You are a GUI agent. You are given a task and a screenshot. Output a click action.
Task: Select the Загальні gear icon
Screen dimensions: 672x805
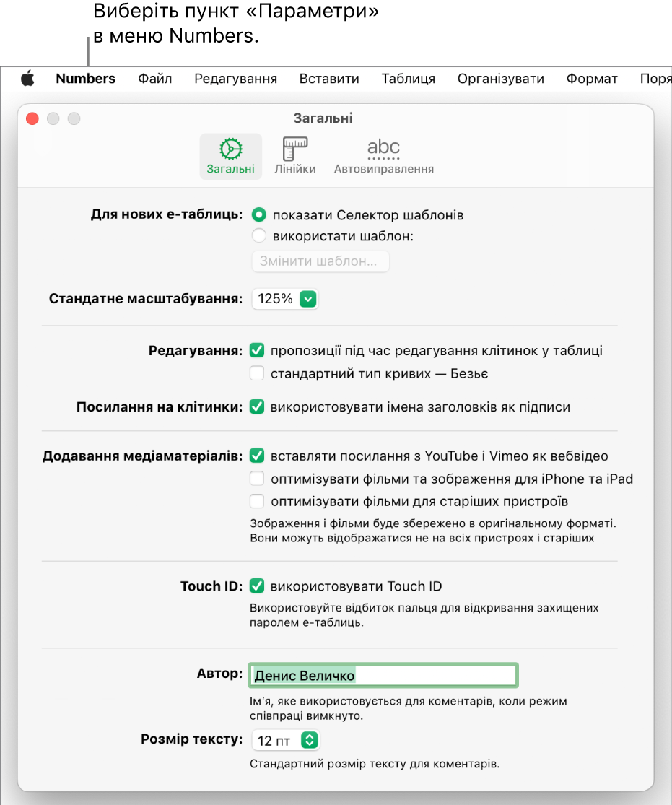(x=230, y=157)
